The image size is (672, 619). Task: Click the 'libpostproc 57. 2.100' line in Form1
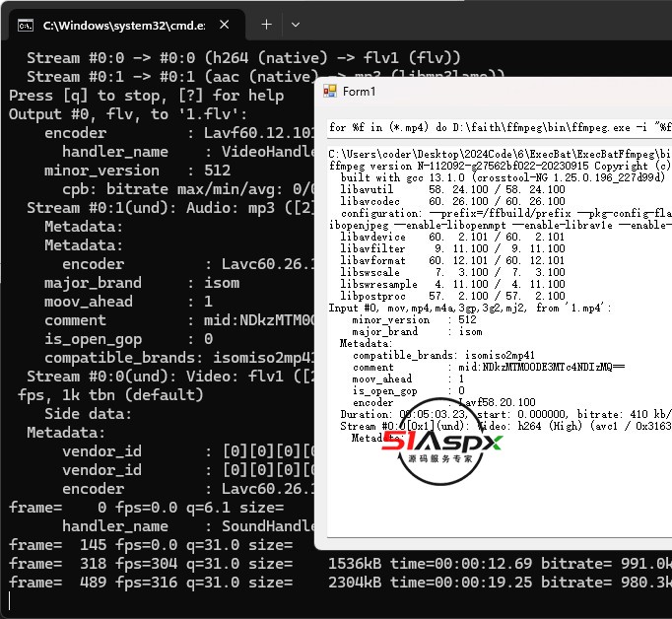[452, 296]
